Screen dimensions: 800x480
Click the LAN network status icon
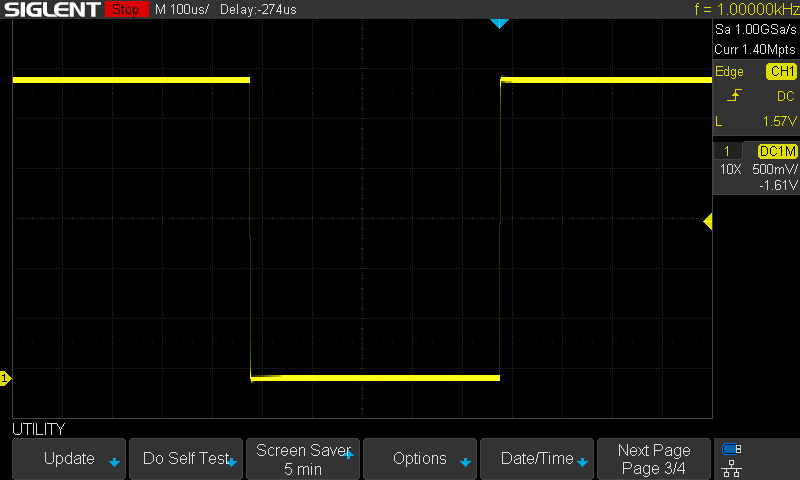point(732,468)
